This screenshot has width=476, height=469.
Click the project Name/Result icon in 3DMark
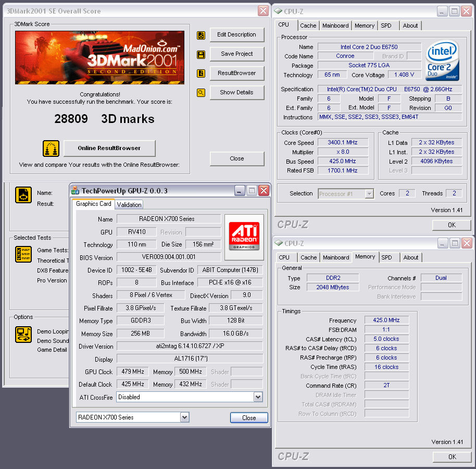(x=23, y=195)
